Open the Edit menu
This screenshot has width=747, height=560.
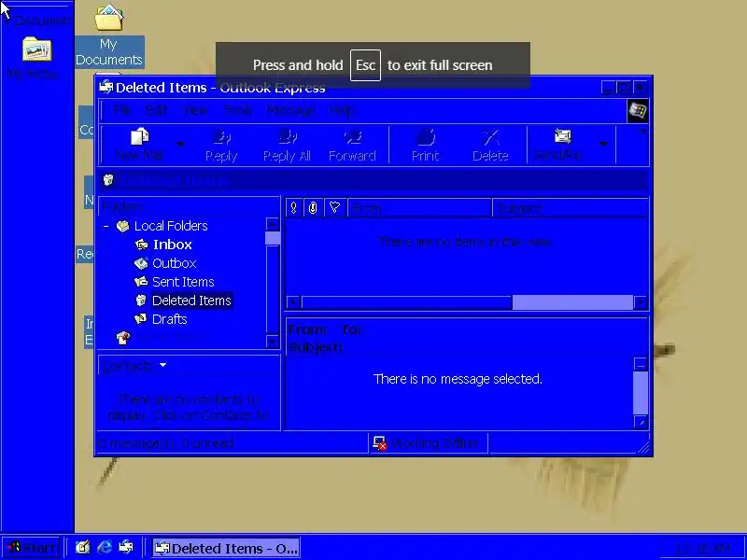tap(156, 110)
